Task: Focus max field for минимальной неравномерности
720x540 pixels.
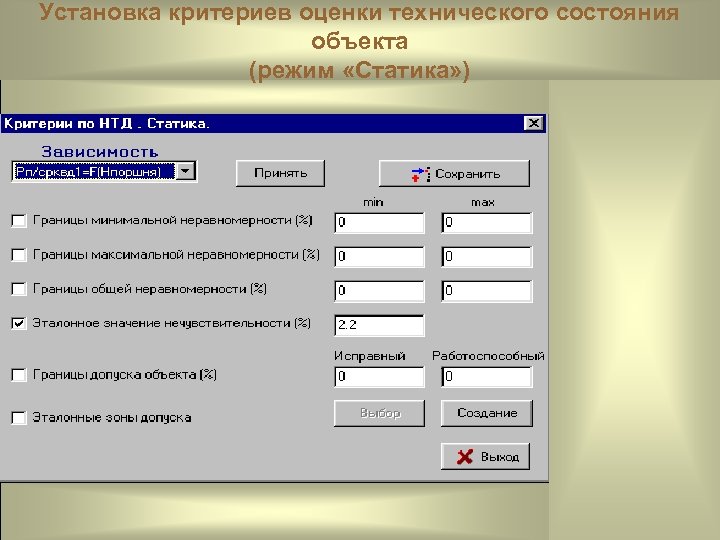Action: tap(487, 223)
